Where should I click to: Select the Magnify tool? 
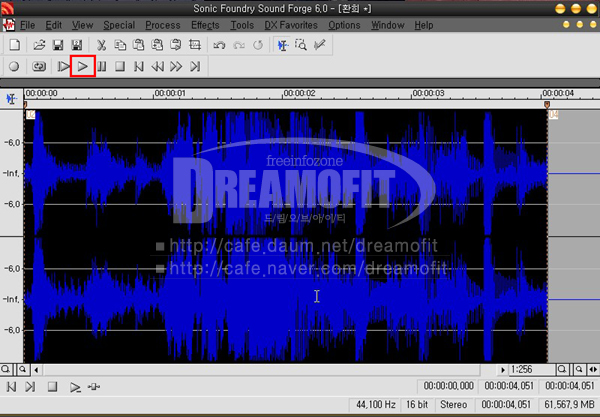click(x=301, y=45)
